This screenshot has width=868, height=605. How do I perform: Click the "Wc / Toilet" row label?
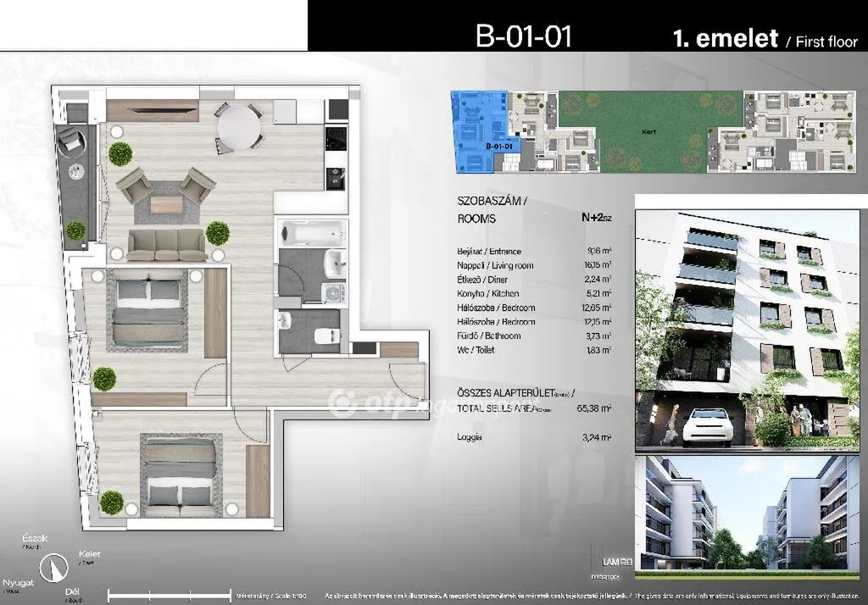tap(476, 350)
